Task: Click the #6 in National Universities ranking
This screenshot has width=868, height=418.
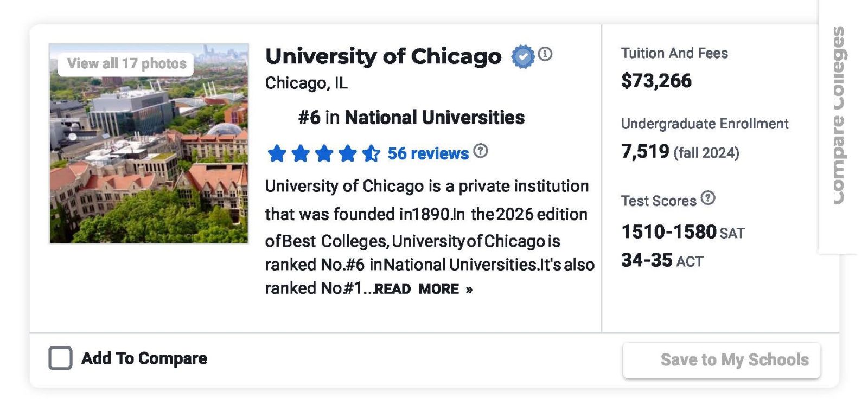Action: (411, 117)
